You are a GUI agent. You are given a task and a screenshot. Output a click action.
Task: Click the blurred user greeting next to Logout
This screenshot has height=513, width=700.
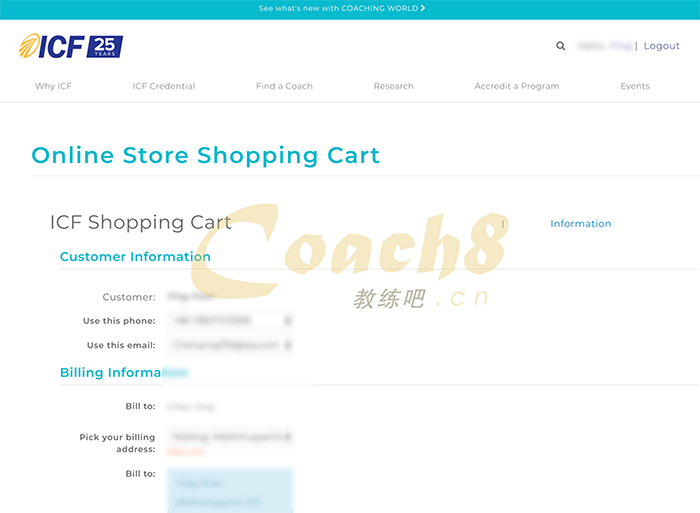click(604, 46)
